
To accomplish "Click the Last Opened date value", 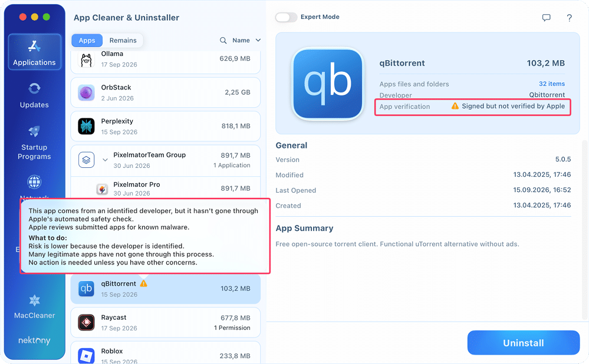I will click(x=542, y=190).
